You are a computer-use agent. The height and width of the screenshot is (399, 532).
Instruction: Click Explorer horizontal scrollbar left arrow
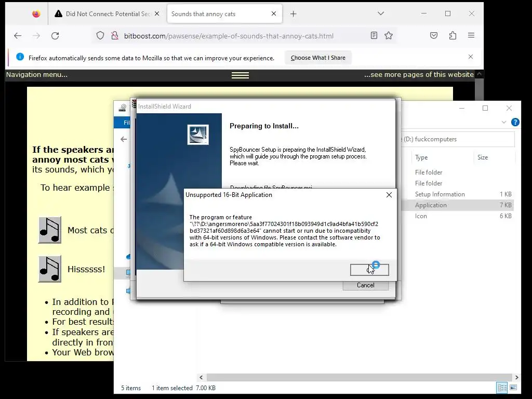[x=201, y=377]
